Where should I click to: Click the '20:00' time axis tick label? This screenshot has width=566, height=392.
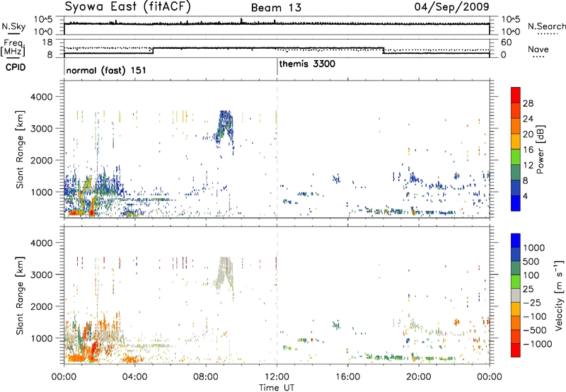[418, 377]
